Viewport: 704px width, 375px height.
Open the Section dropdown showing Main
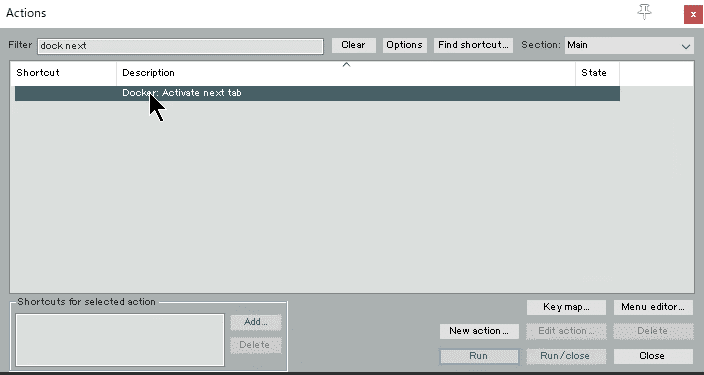point(629,45)
